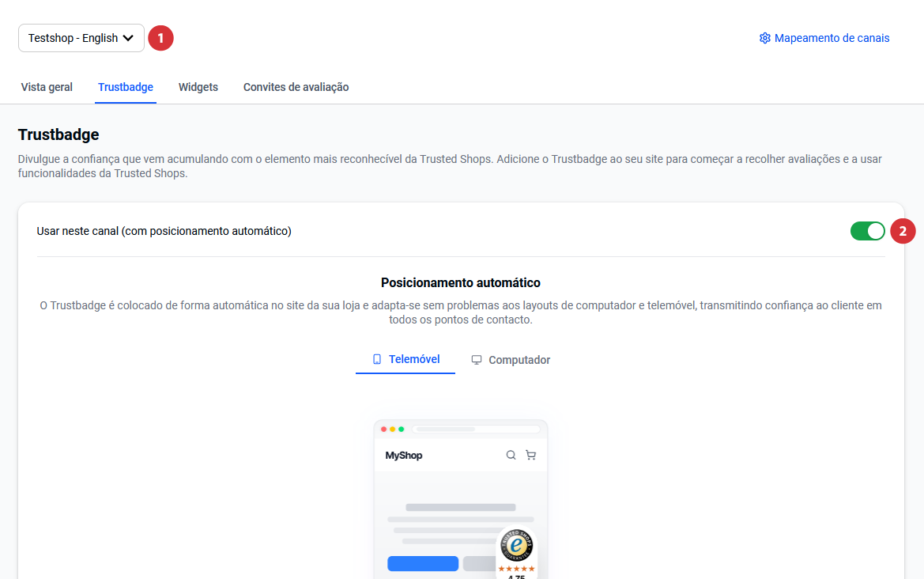924x579 pixels.
Task: Disable the 'Usar neste canal' toggle switch
Action: click(867, 231)
